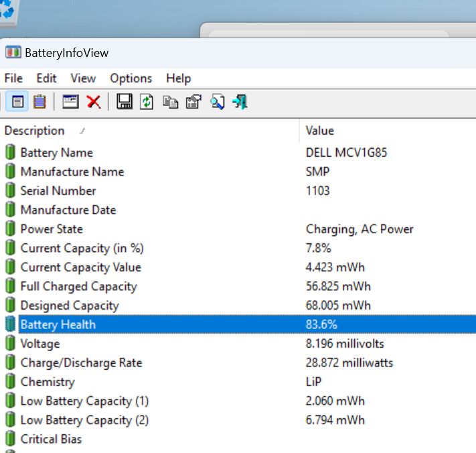Select the Power State row label

52,229
